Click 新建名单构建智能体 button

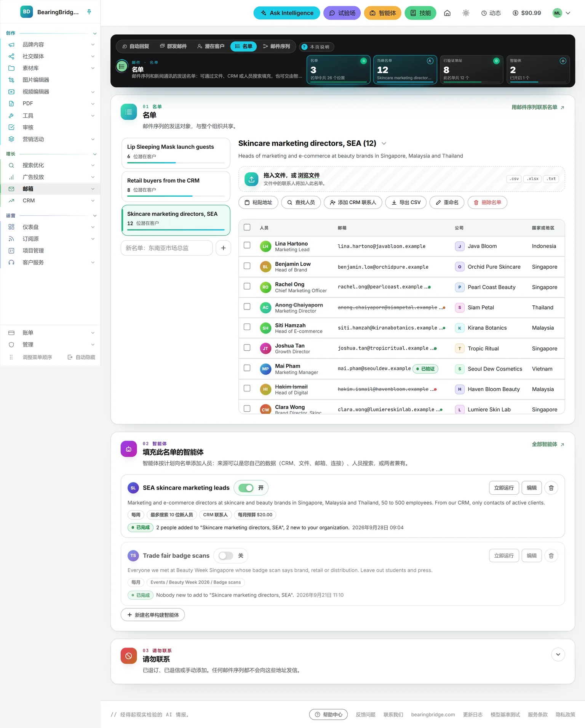[153, 615]
